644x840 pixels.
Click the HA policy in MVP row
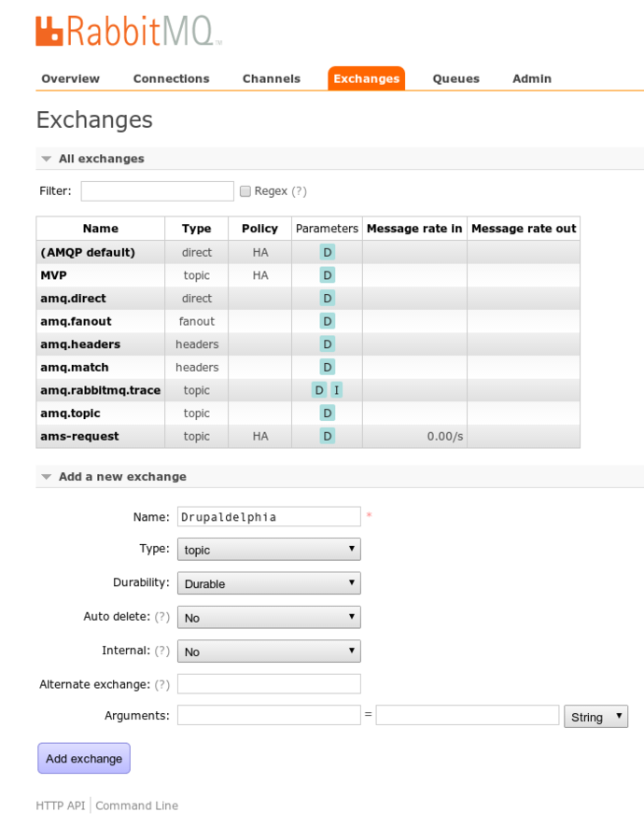pos(260,275)
